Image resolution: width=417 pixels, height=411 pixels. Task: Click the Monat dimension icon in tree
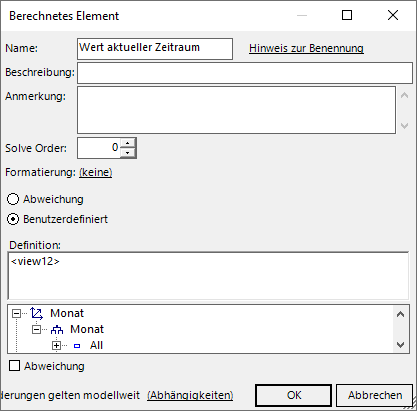37,313
